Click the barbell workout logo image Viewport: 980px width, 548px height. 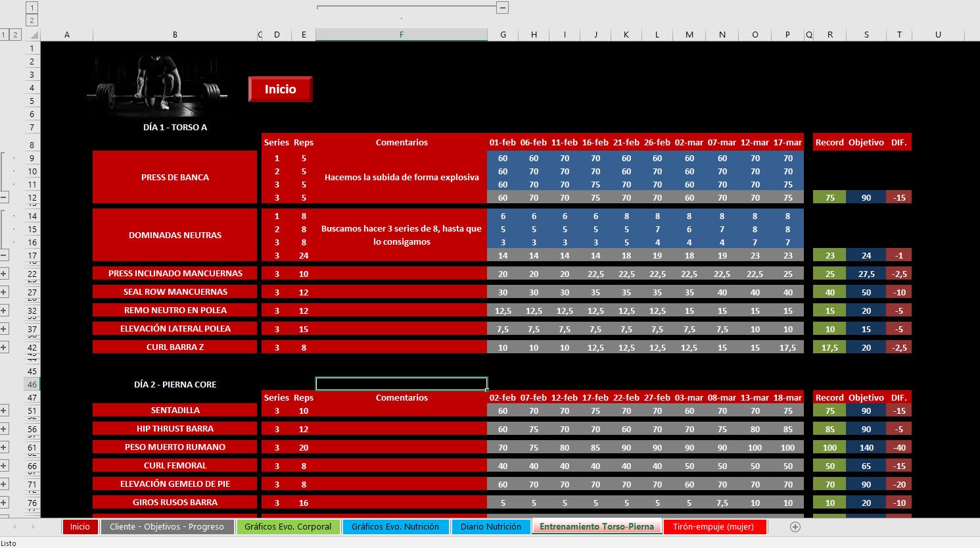158,86
